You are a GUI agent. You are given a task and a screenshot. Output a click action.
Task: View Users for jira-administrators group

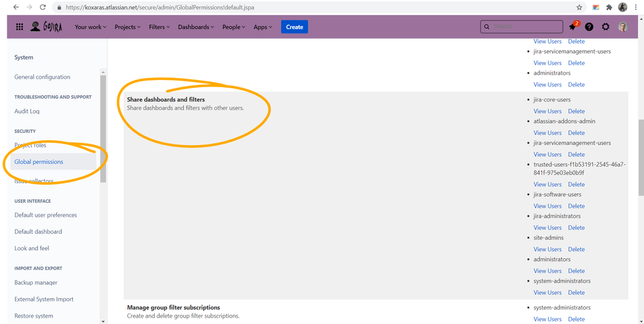click(x=547, y=227)
